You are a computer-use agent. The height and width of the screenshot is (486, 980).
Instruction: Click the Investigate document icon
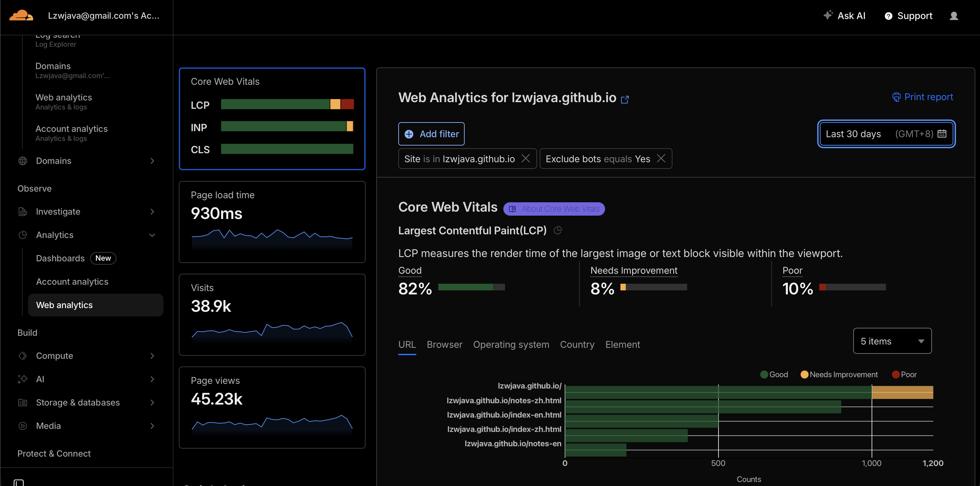pyautogui.click(x=23, y=212)
